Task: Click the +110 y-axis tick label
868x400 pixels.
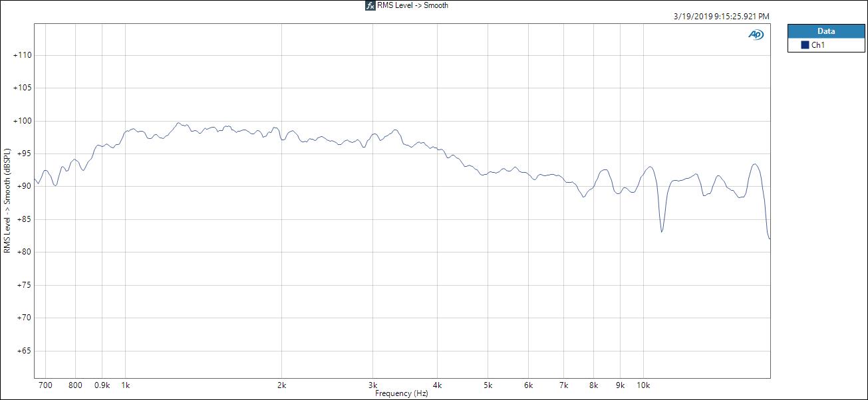Action: [23, 55]
